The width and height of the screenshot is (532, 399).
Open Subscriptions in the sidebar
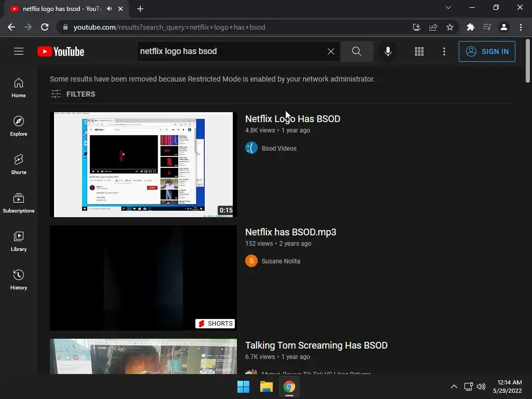[19, 203]
